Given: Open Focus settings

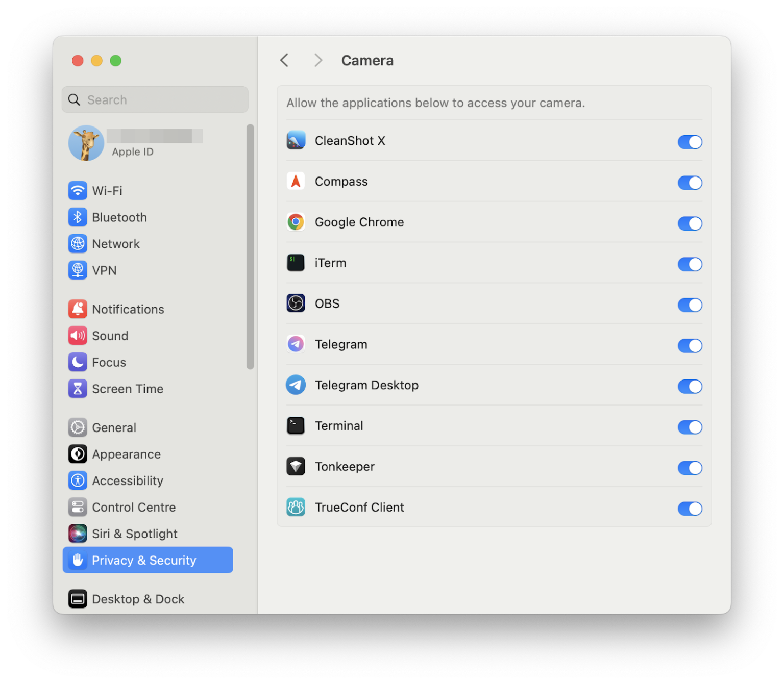Looking at the screenshot, I should [x=109, y=362].
